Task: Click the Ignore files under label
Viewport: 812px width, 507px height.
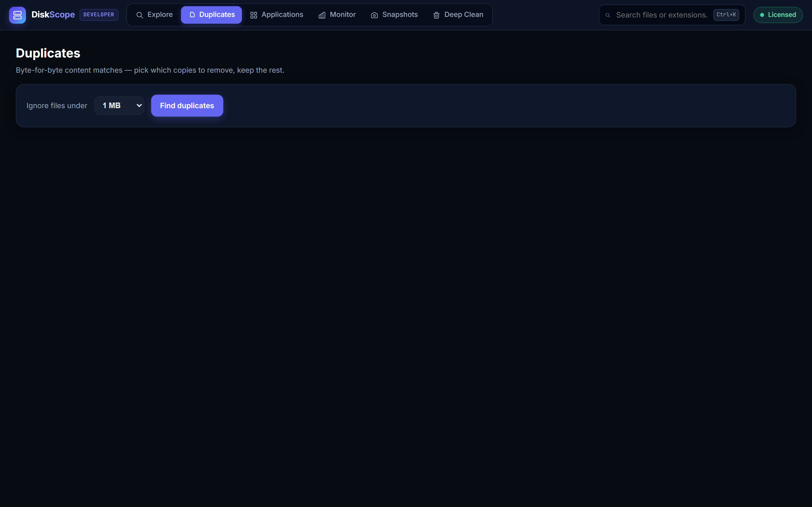Action: click(57, 106)
